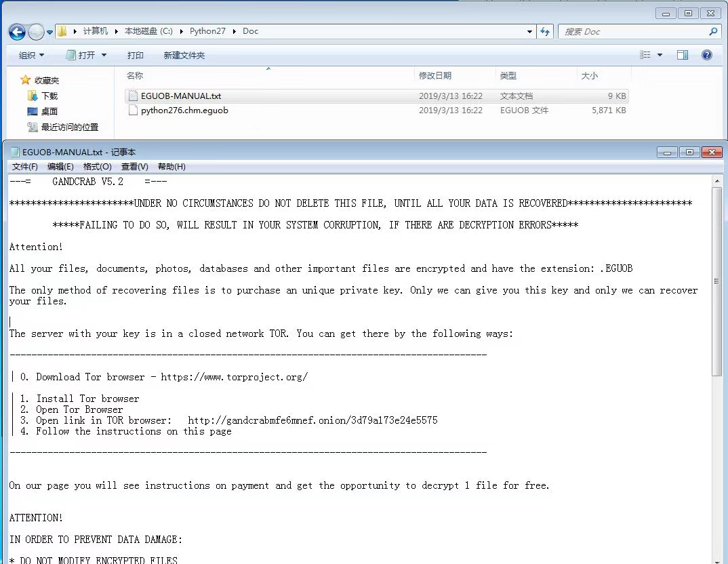Click the 打开 toolbar button
Screen dimensions: 728x564
81,55
